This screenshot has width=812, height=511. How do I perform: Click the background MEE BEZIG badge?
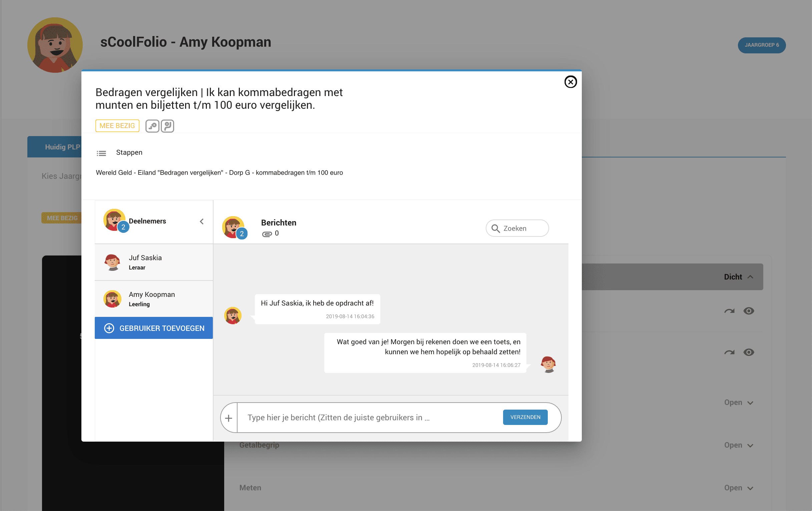[61, 218]
